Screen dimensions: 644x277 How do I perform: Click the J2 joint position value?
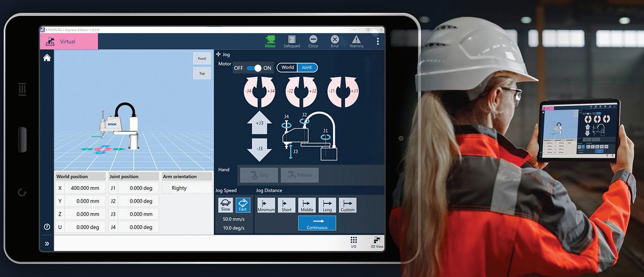point(138,201)
